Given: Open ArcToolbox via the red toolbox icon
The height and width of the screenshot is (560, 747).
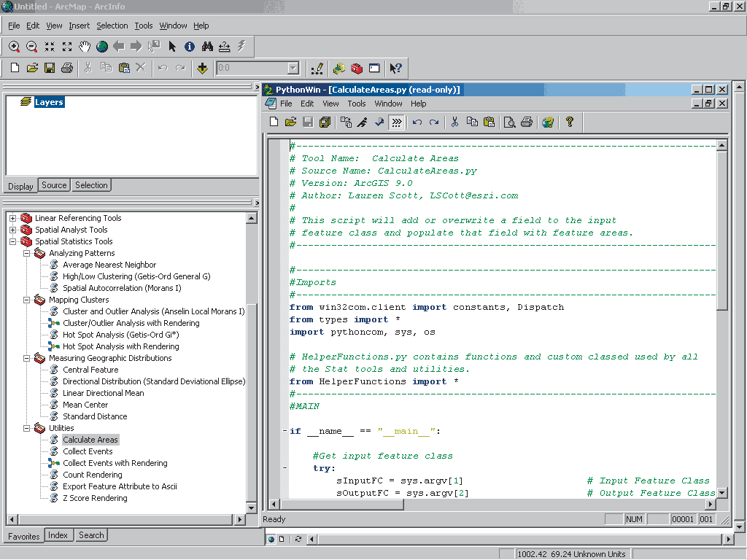Looking at the screenshot, I should click(x=356, y=68).
